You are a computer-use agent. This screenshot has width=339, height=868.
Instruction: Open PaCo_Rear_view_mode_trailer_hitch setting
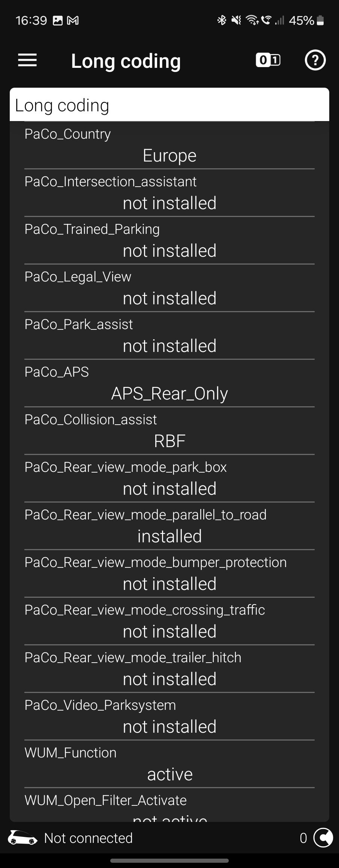[x=169, y=669]
